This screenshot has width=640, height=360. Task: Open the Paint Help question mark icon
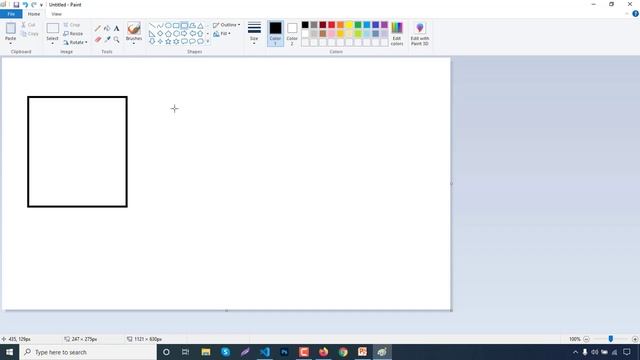coord(636,13)
